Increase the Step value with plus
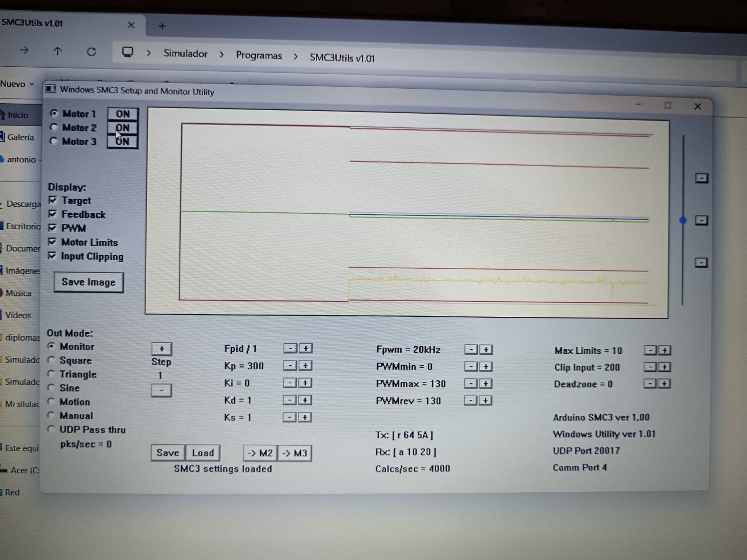747x560 pixels. (x=162, y=349)
